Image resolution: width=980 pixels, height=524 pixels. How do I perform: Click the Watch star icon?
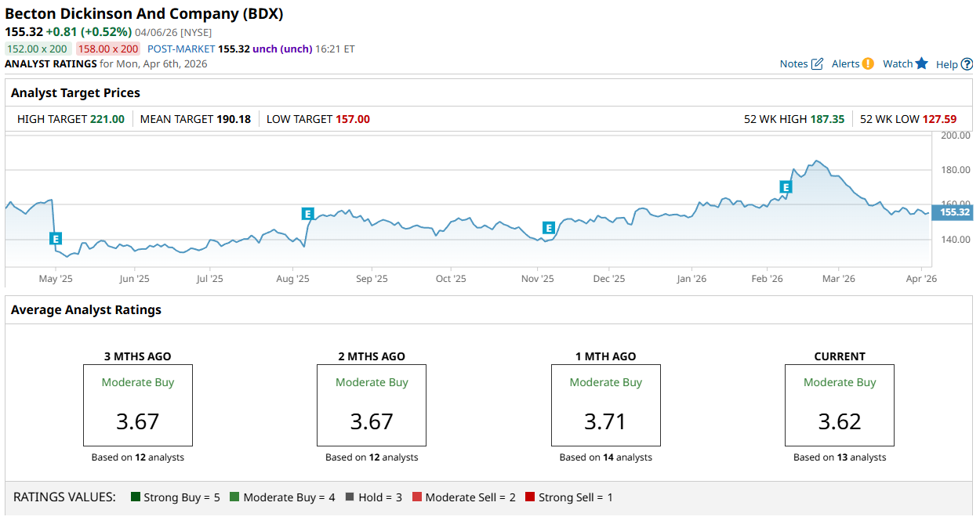pos(921,63)
